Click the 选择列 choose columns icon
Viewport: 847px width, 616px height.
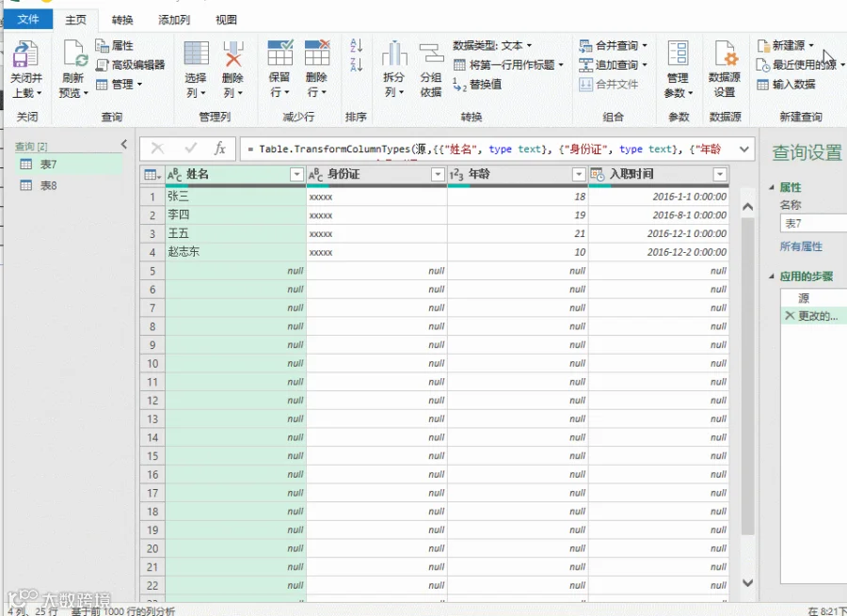click(x=196, y=53)
